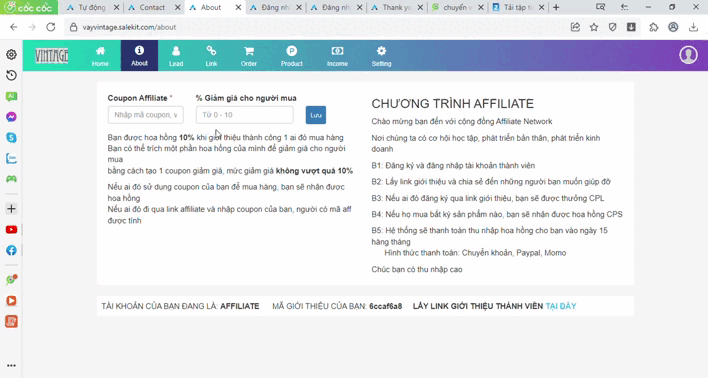The image size is (708, 378).
Task: Open the share page icon
Action: click(575, 27)
